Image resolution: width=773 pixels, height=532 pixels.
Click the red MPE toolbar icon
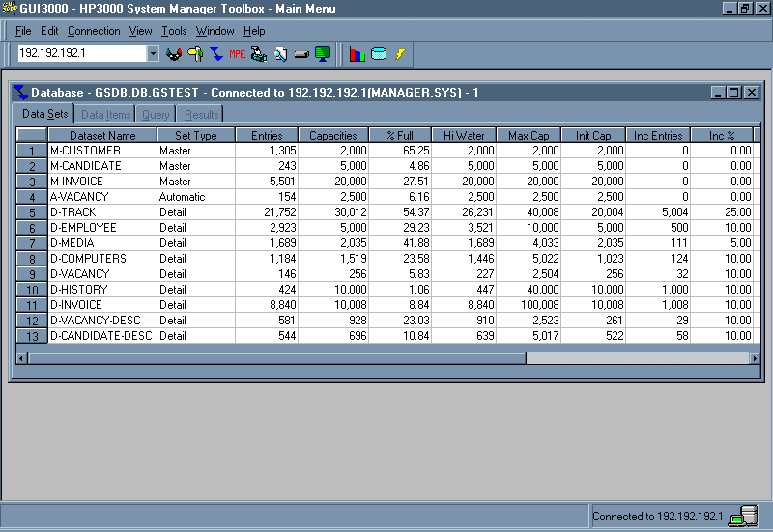point(238,54)
